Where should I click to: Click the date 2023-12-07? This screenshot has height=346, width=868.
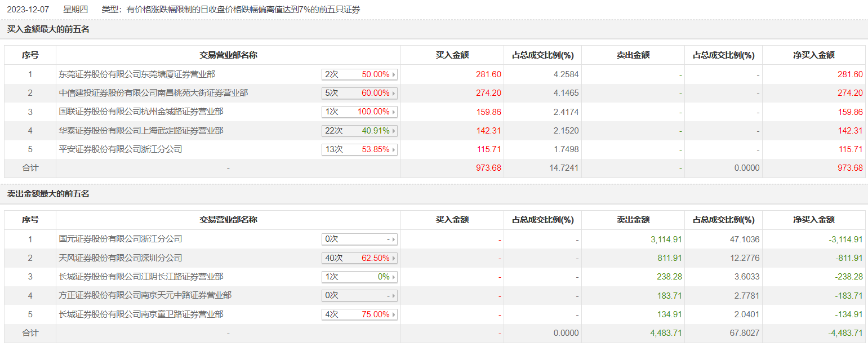28,10
